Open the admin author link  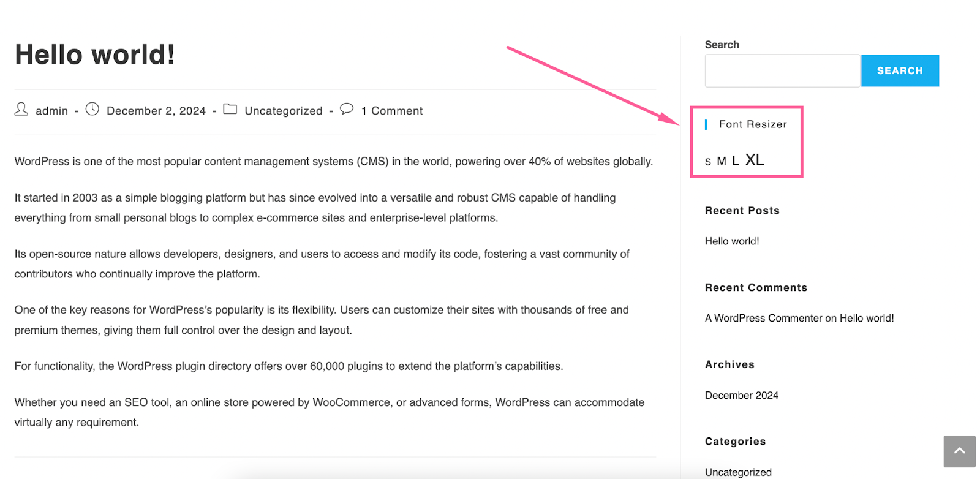(51, 111)
